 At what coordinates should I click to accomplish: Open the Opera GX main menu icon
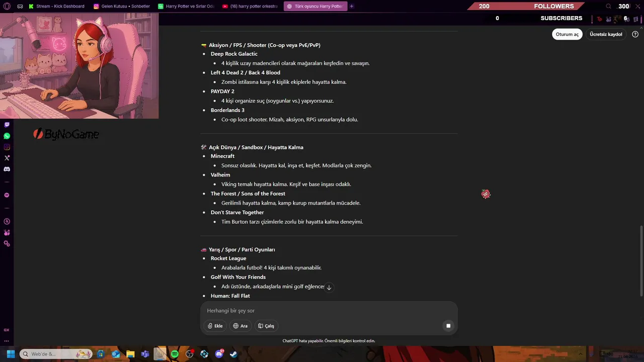point(7,7)
